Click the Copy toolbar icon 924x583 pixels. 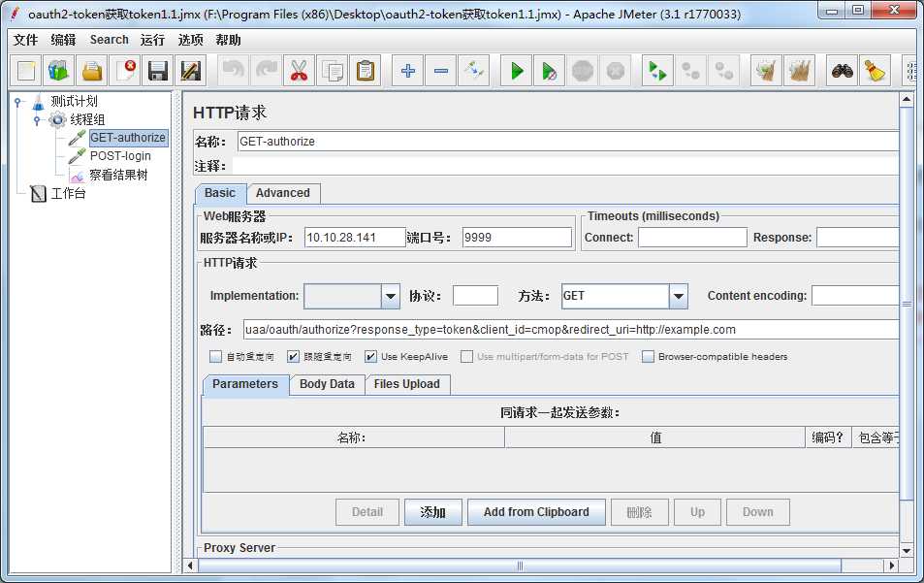[333, 71]
